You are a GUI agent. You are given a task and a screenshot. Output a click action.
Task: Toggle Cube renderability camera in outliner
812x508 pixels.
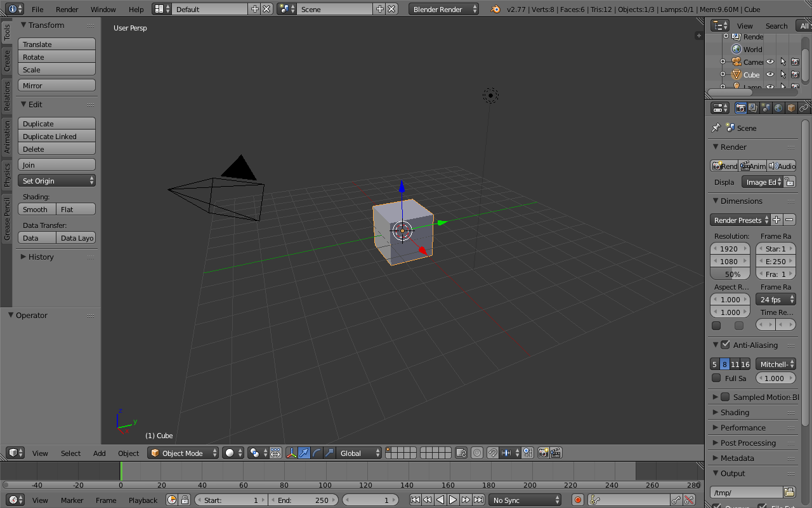[795, 74]
